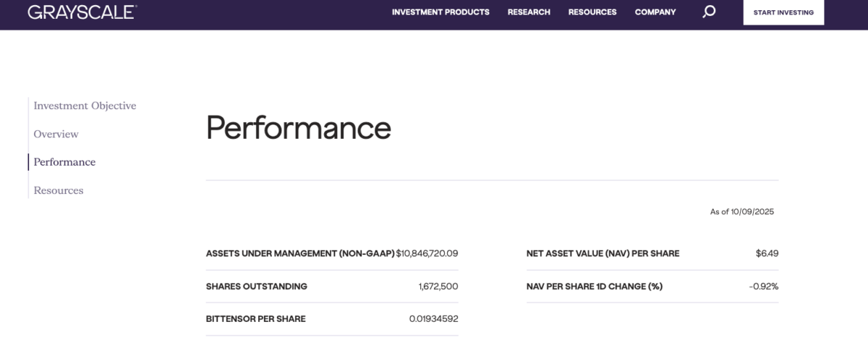The height and width of the screenshot is (356, 868).
Task: Go to the Overview sidebar section
Action: click(x=56, y=134)
